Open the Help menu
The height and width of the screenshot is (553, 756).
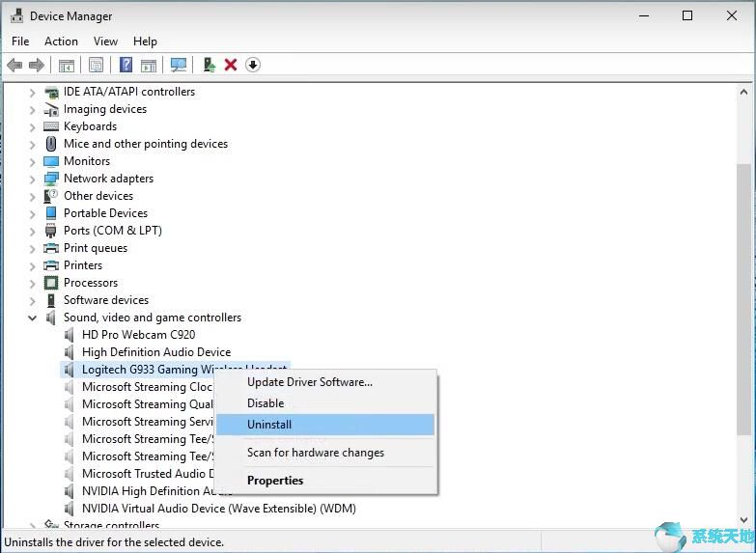145,41
